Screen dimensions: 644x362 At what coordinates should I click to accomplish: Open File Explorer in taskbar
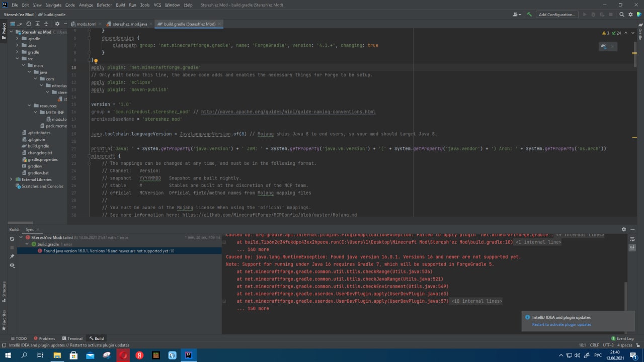57,355
